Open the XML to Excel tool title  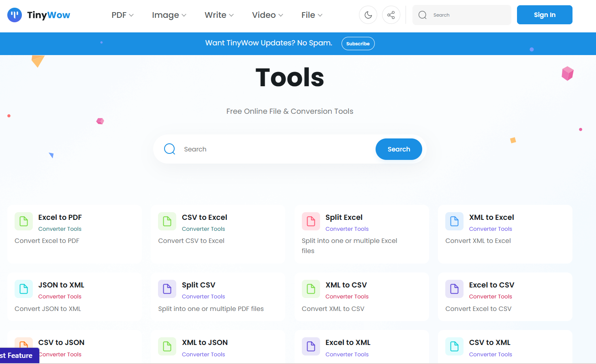491,217
